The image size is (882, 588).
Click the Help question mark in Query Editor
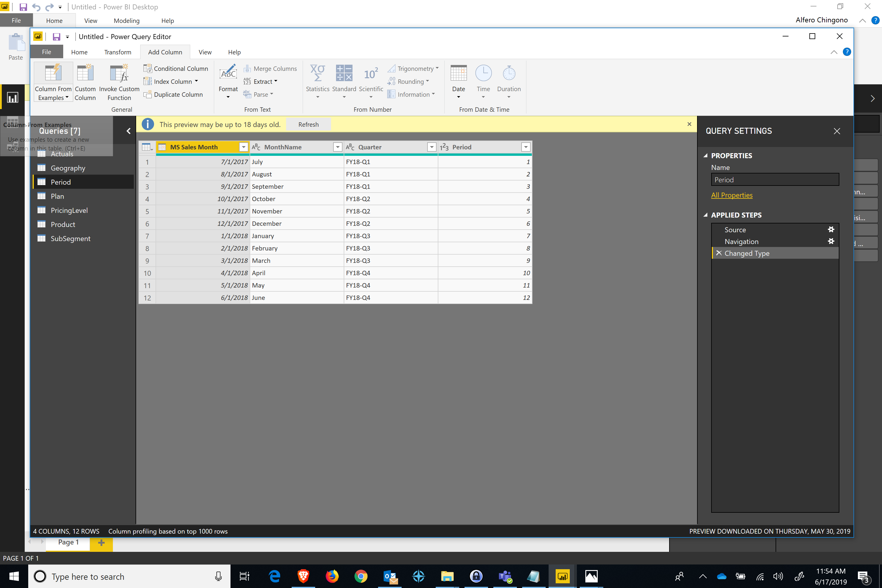click(x=847, y=52)
